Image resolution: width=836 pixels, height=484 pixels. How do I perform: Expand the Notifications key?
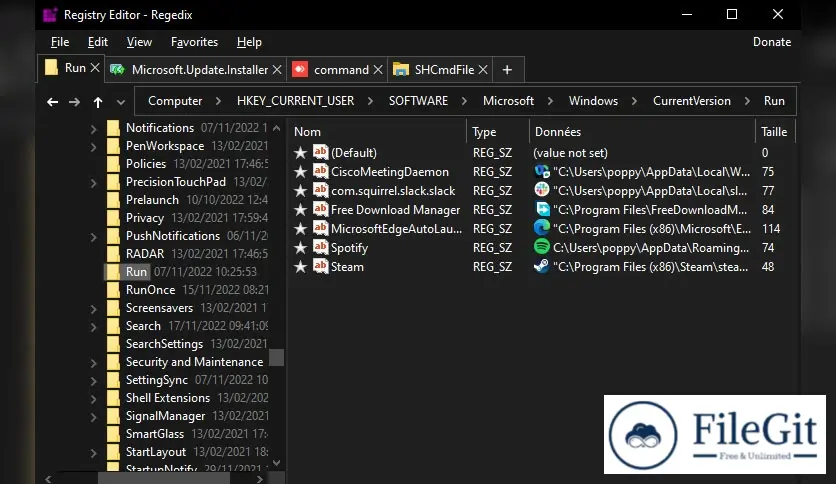tap(93, 129)
